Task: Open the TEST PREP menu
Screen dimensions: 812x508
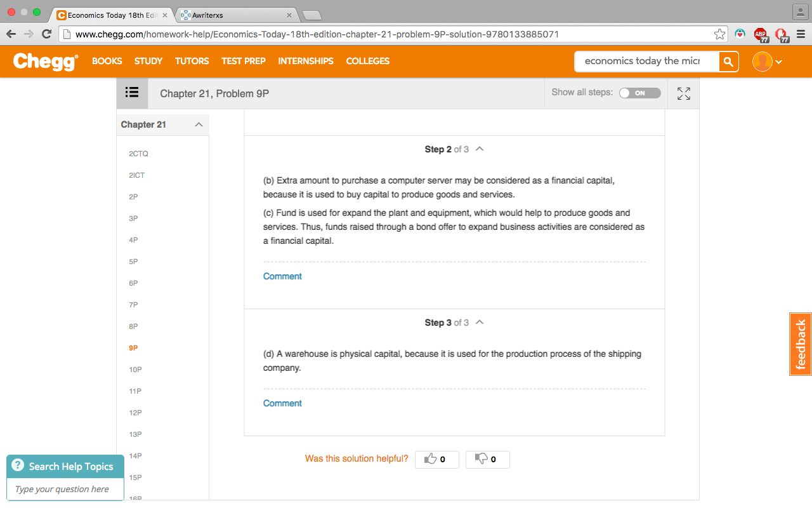Action: pyautogui.click(x=244, y=61)
